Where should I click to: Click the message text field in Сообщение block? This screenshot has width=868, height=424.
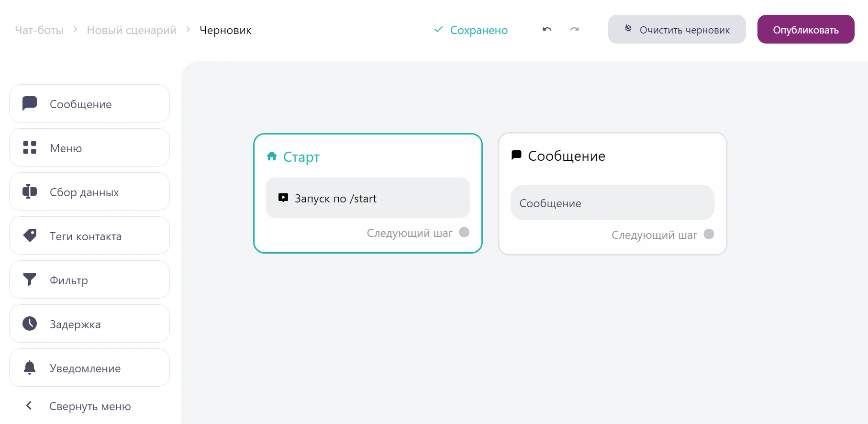click(612, 203)
